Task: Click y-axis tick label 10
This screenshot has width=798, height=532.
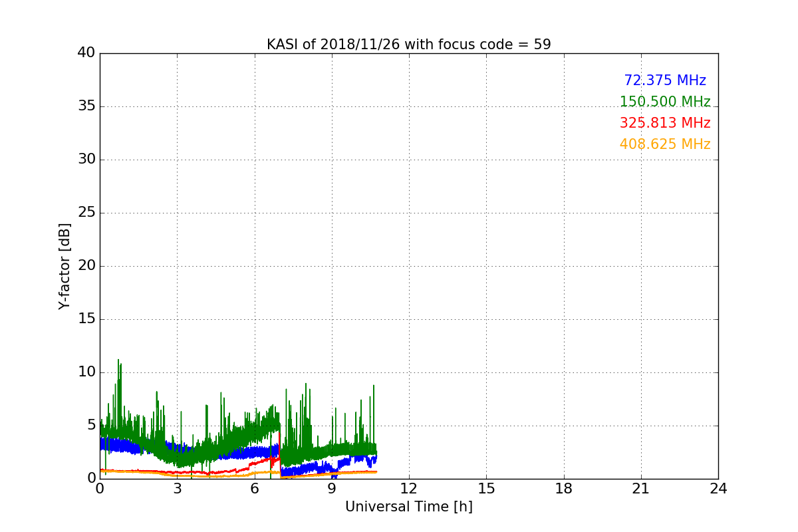Action: pyautogui.click(x=86, y=372)
